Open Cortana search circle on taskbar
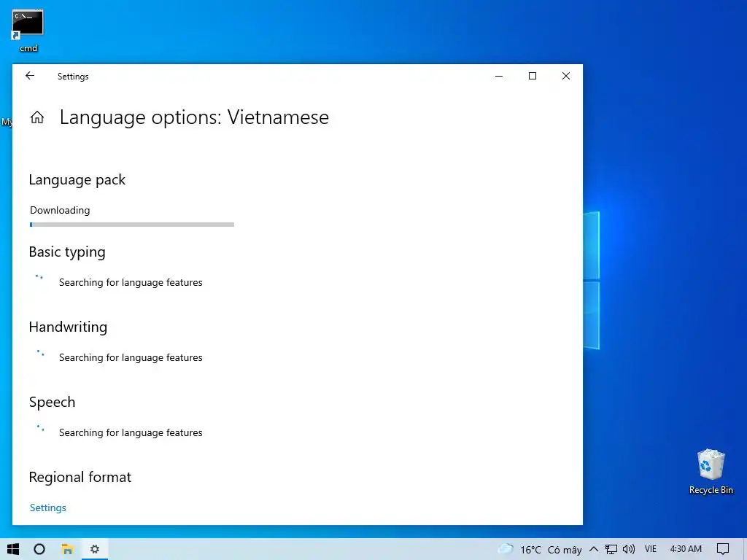 (39, 549)
